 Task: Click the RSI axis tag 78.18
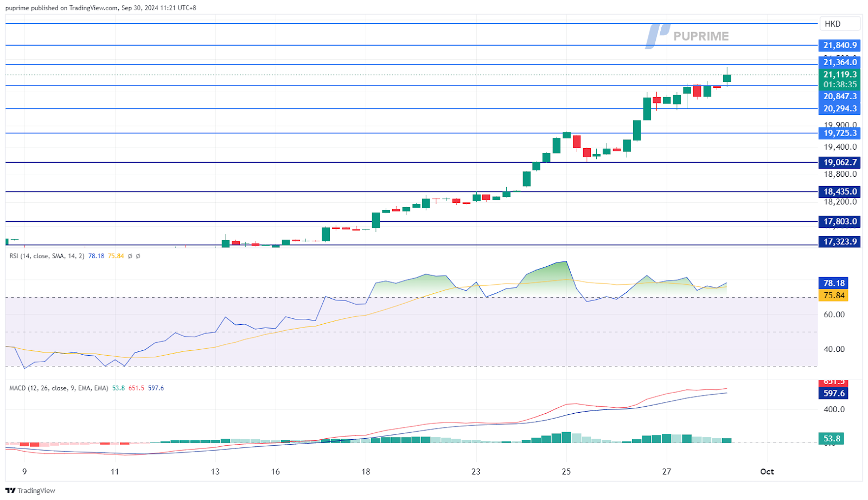833,283
